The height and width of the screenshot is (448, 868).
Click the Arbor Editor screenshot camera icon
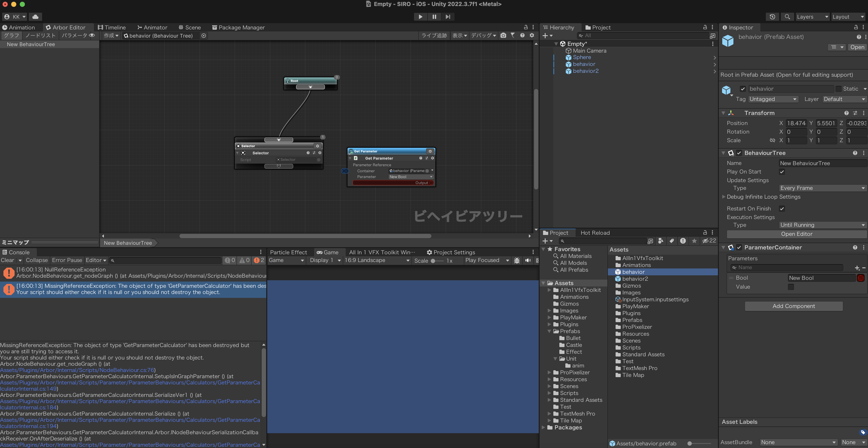(503, 35)
